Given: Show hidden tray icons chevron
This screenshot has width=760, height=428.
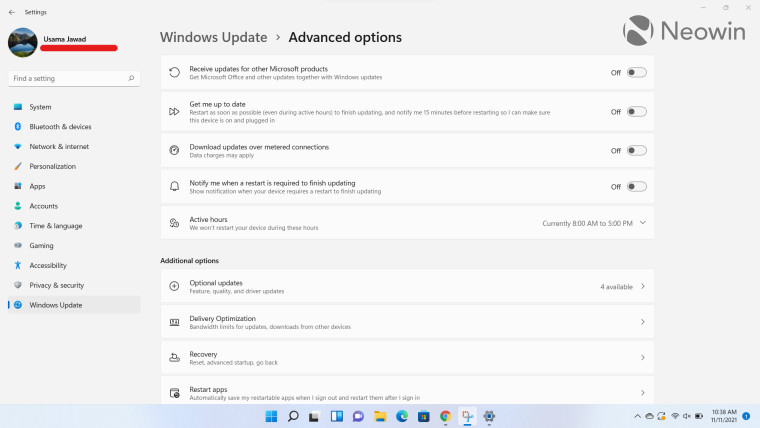Looking at the screenshot, I should click(637, 416).
